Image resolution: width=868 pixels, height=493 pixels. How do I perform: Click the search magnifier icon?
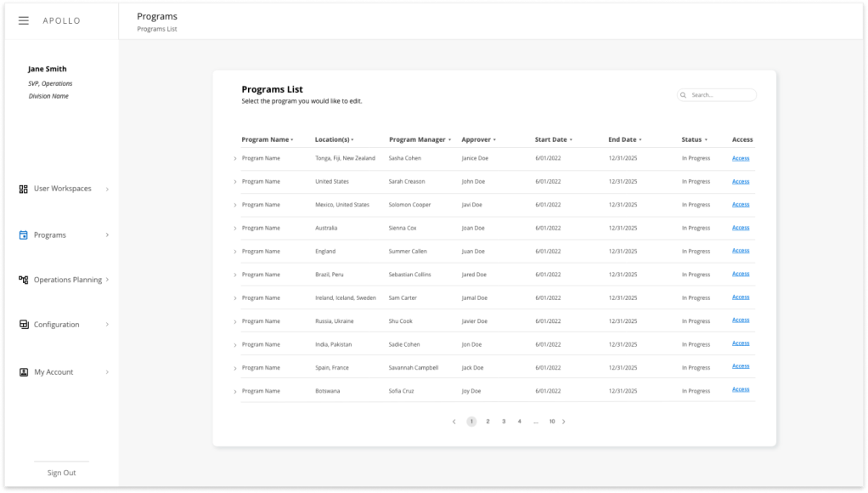click(x=685, y=95)
